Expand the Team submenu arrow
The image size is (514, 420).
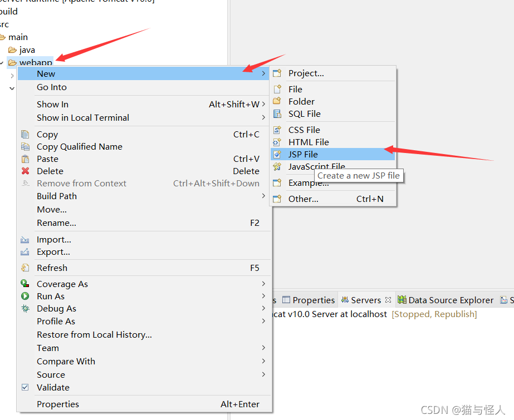click(263, 348)
